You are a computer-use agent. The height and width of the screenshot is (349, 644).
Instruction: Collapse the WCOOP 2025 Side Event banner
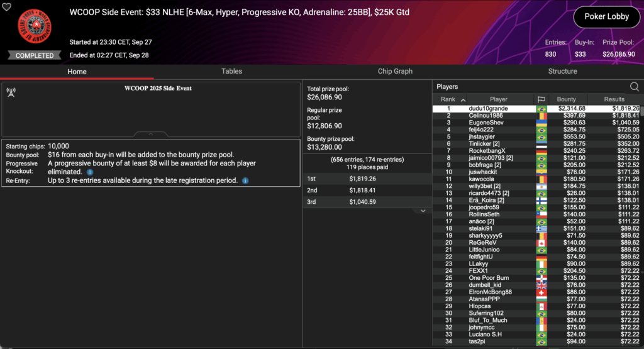(151, 134)
